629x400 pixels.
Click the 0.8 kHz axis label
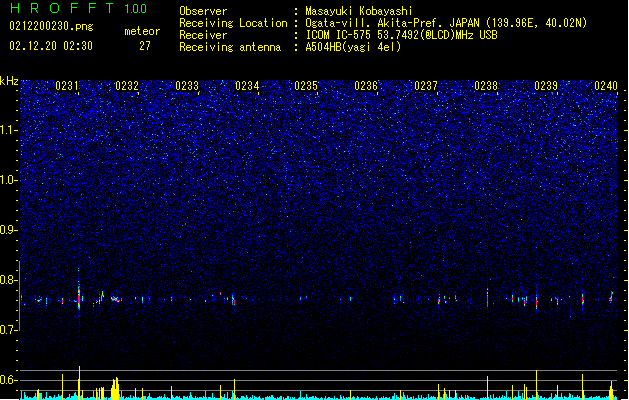tap(9, 280)
